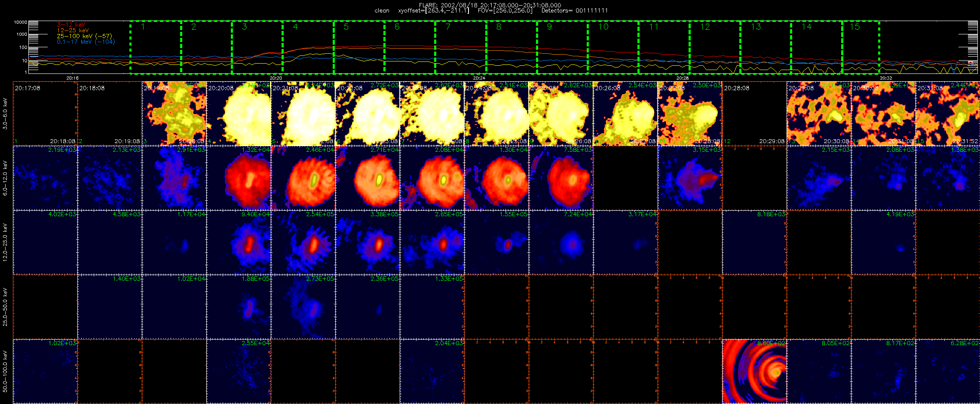Click the 12-25 keV legend entry
The height and width of the screenshot is (404, 980).
[73, 31]
